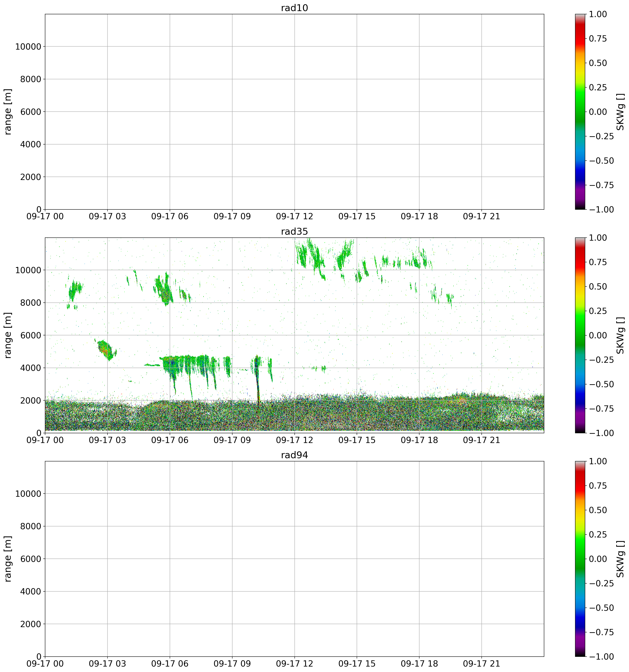Click the 0.50 tick on rad94 colorbar
The image size is (629, 672).
click(x=598, y=510)
